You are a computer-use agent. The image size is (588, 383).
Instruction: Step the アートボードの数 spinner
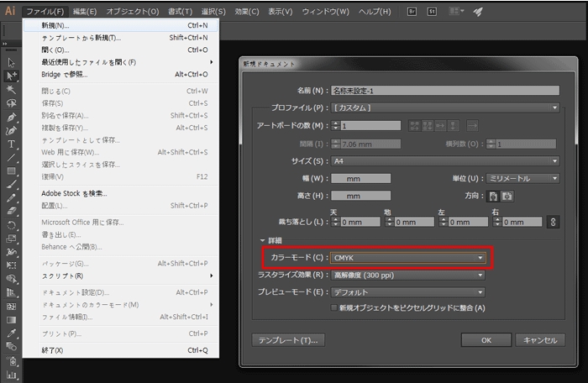tap(336, 126)
